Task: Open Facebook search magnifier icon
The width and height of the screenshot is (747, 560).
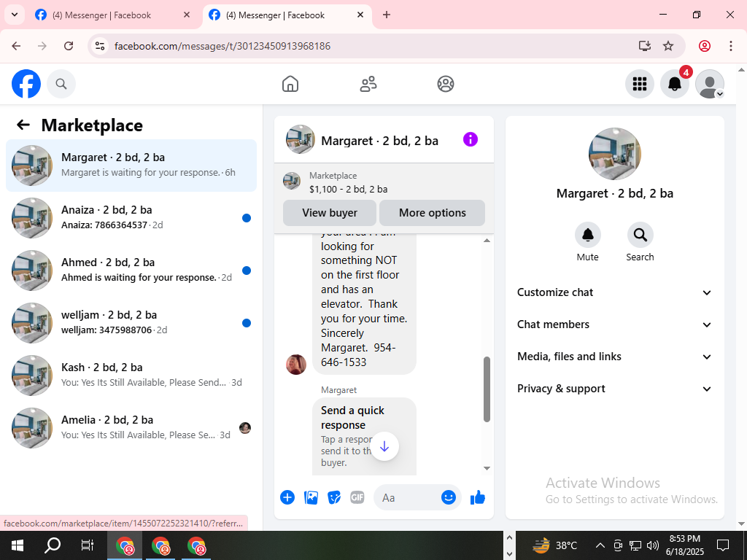Action: coord(61,84)
